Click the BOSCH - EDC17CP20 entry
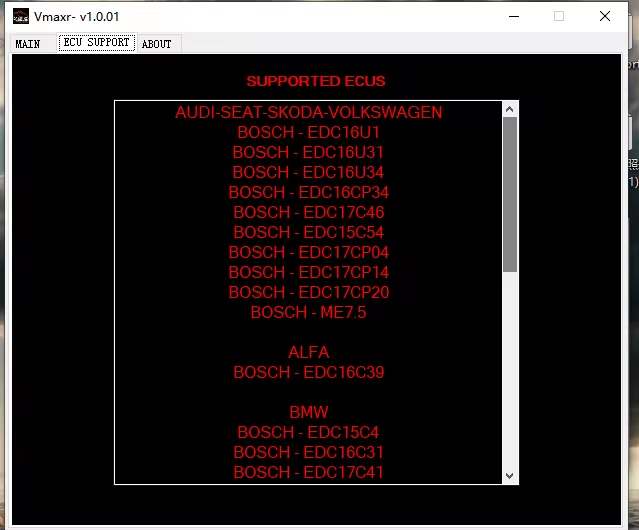639x530 pixels. tap(308, 292)
